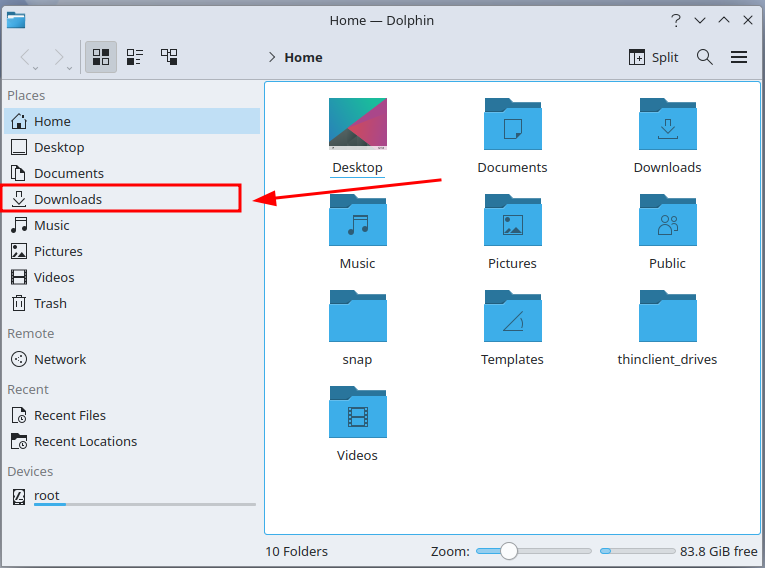This screenshot has width=765, height=568.
Task: Switch to Icons view mode
Action: (100, 57)
